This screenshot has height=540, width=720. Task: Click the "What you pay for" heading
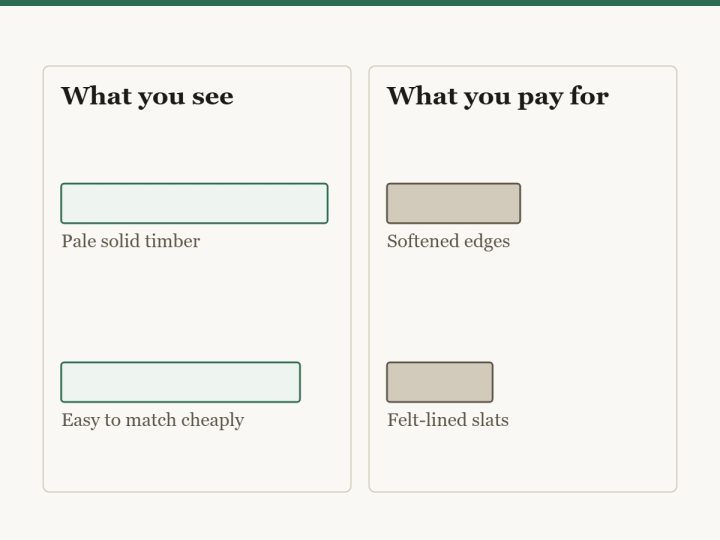tap(498, 96)
